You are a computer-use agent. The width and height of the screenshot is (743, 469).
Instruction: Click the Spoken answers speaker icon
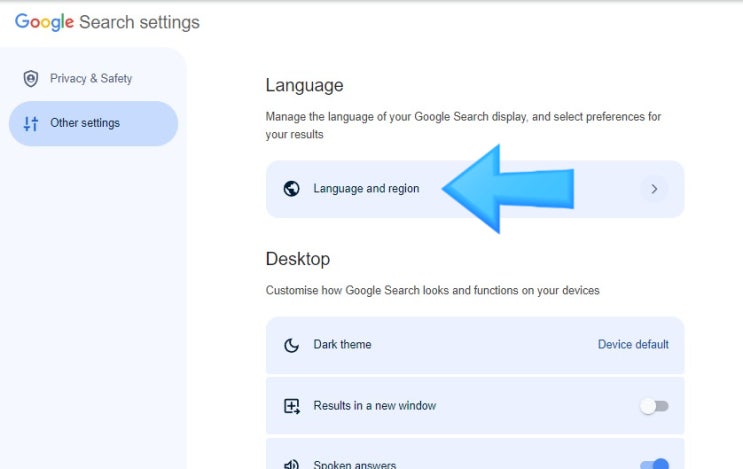(291, 464)
